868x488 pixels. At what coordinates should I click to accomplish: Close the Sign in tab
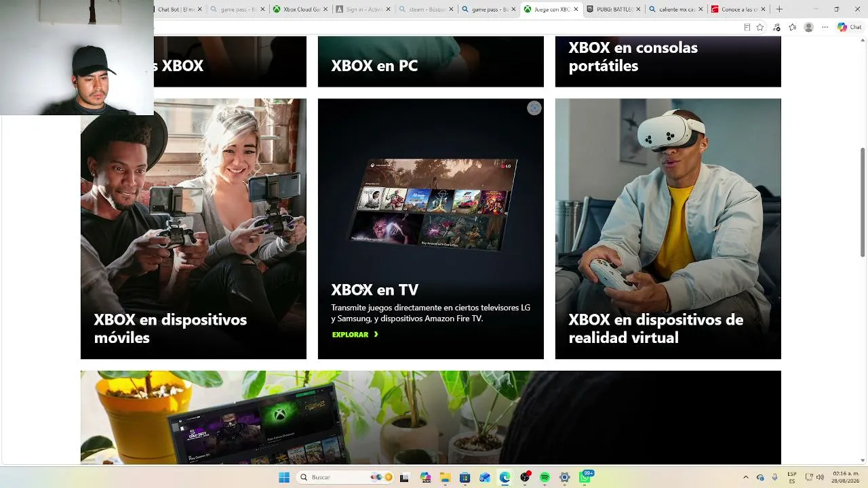[x=389, y=9]
